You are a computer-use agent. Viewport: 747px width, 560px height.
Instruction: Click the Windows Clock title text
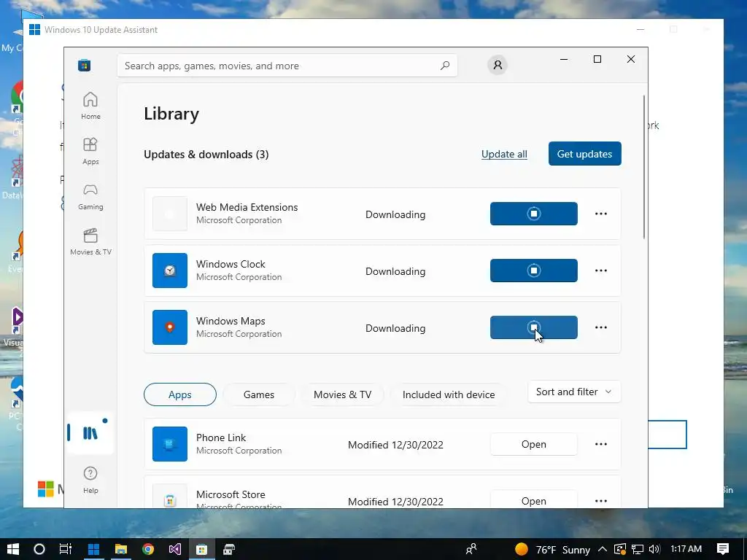point(231,264)
